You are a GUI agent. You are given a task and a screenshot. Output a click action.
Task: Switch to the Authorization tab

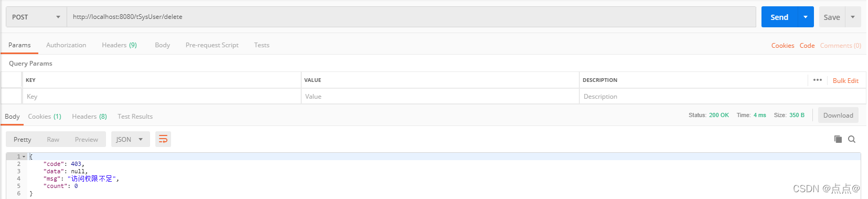[66, 45]
